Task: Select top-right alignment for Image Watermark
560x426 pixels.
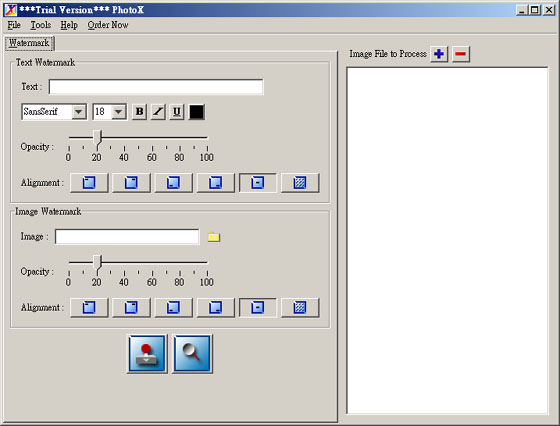Action: click(131, 307)
